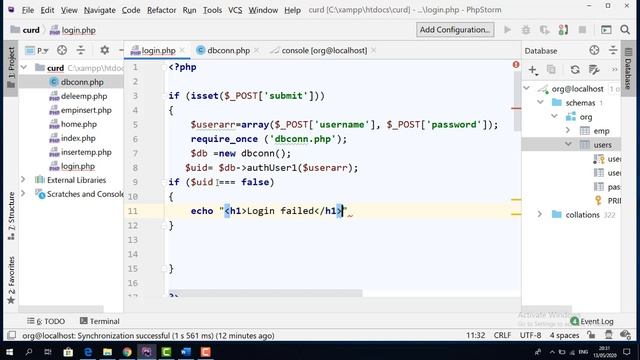The image size is (640, 360).
Task: Click the Debug bug icon
Action: point(526,30)
